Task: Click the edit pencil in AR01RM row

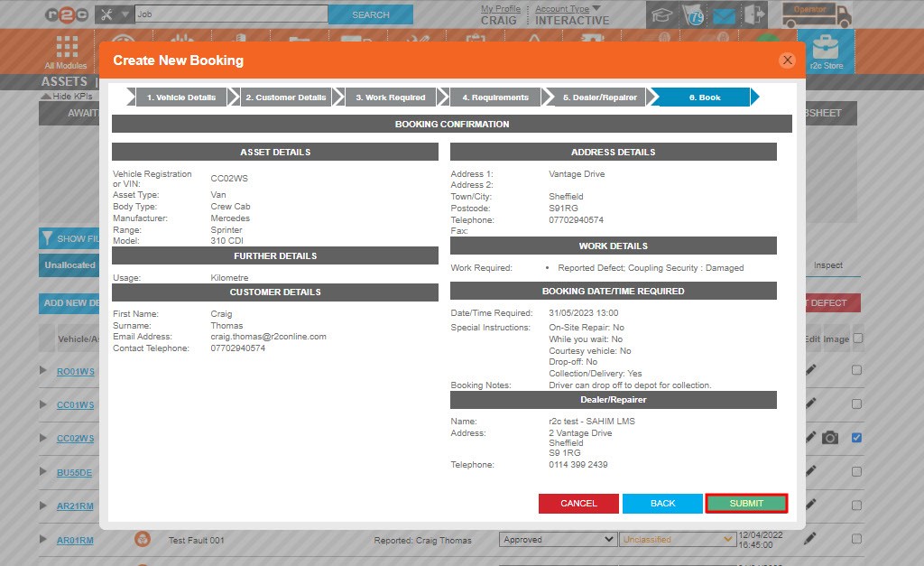Action: pos(810,539)
